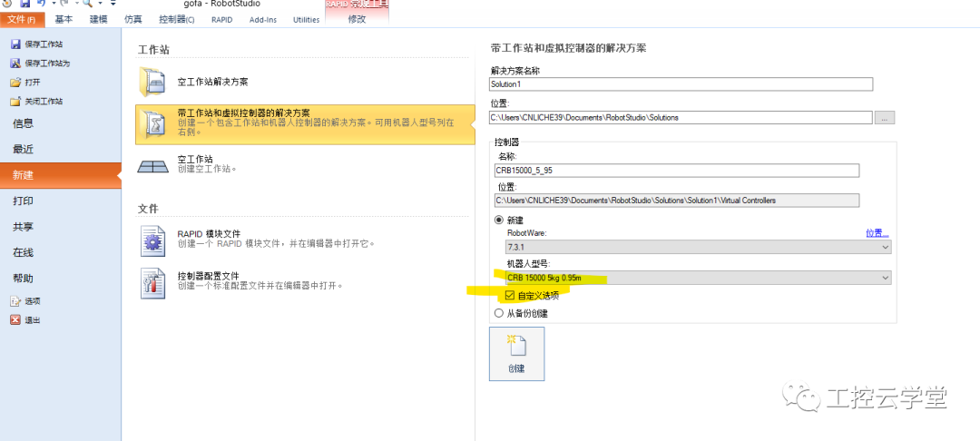Viewport: 980px width, 441px height.
Task: Switch to the RAPID ribbon tab
Action: [222, 19]
